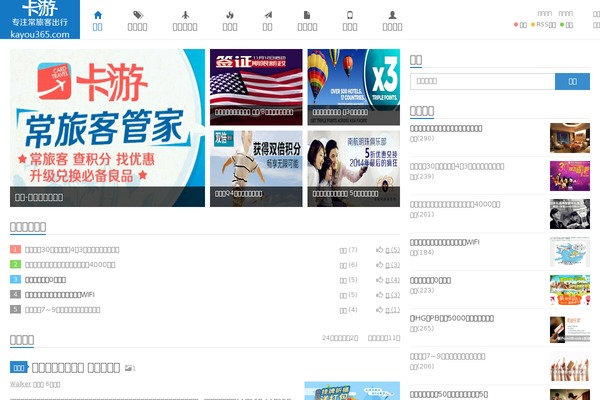Image resolution: width=600 pixels, height=400 pixels.
Task: Open ranked article 5 title containing 7~9
Action: [62, 310]
